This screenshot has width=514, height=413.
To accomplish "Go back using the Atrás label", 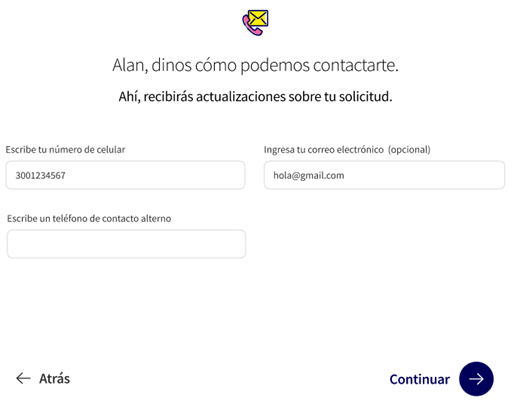I will click(x=55, y=379).
